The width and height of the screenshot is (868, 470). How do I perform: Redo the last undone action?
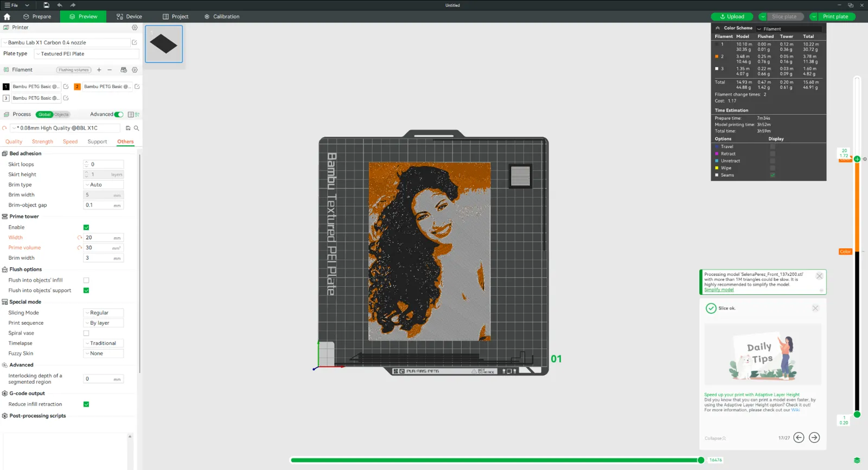73,5
